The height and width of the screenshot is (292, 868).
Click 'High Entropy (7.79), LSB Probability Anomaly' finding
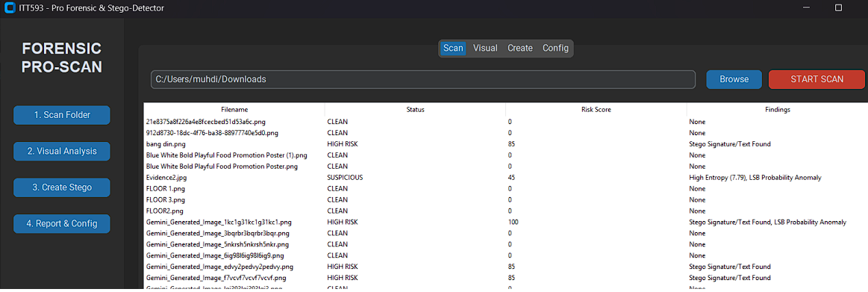[755, 177]
